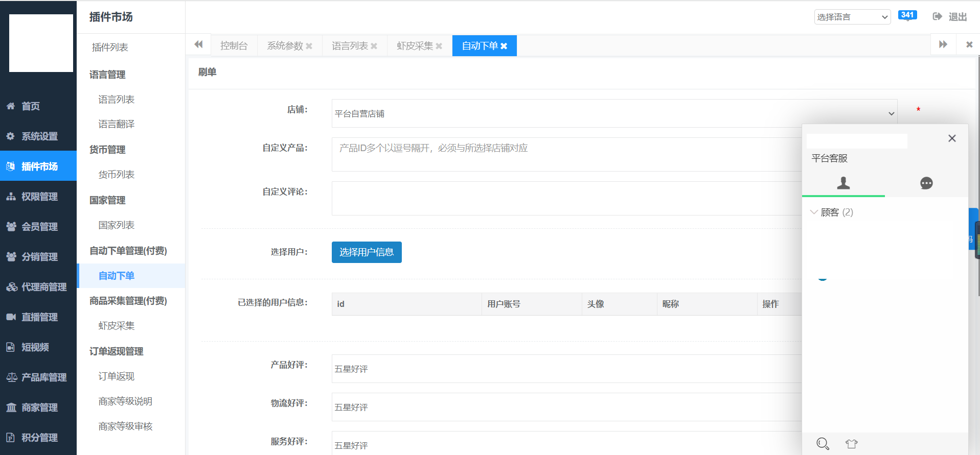This screenshot has width=980, height=455.
Task: Open the 首页 home sidebar item
Action: pos(38,106)
